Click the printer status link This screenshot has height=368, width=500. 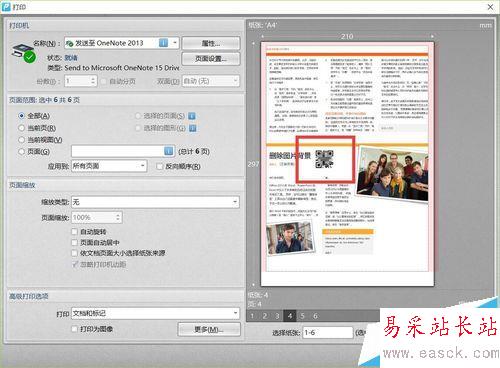[x=71, y=58]
